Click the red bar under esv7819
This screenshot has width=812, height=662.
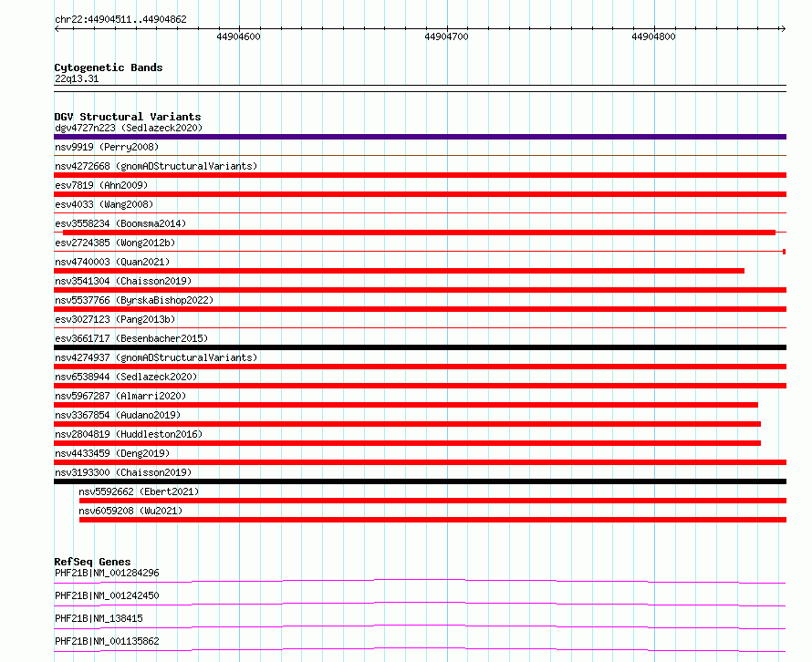pyautogui.click(x=420, y=194)
